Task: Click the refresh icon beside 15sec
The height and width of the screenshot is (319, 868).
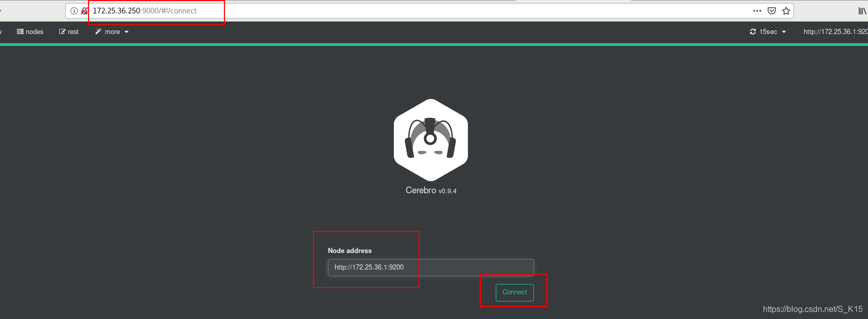Action: click(753, 32)
